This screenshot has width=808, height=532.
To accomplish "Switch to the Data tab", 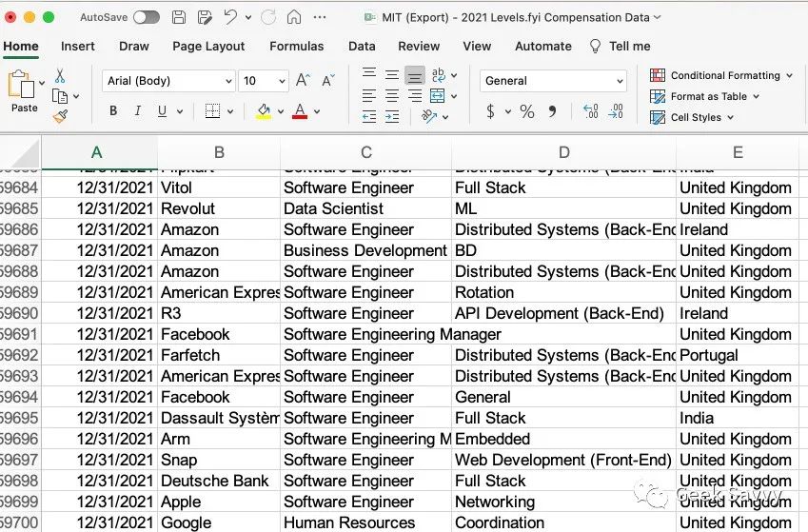I will 362,46.
